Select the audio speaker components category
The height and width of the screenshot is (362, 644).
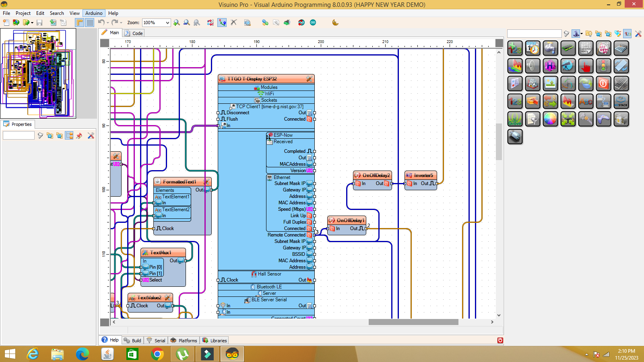(533, 66)
